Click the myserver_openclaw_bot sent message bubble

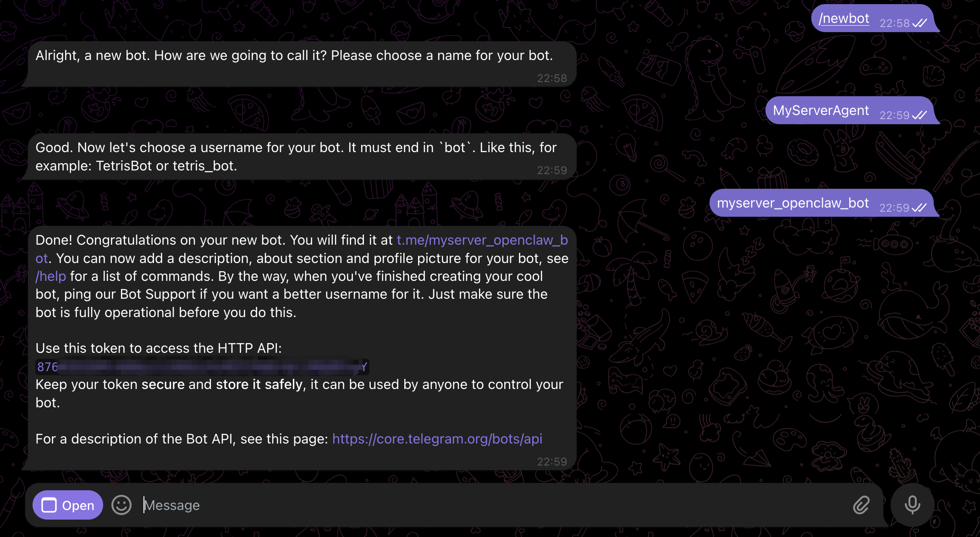pos(793,203)
